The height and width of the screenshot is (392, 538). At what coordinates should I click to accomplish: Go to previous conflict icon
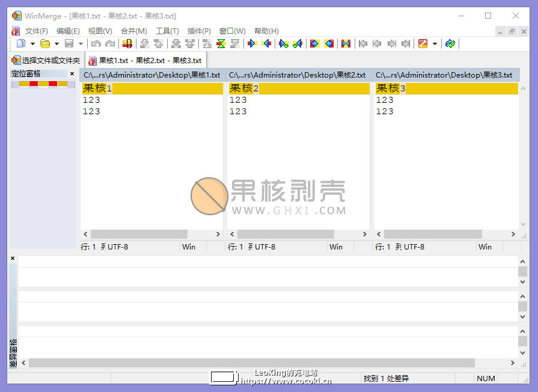tap(190, 44)
